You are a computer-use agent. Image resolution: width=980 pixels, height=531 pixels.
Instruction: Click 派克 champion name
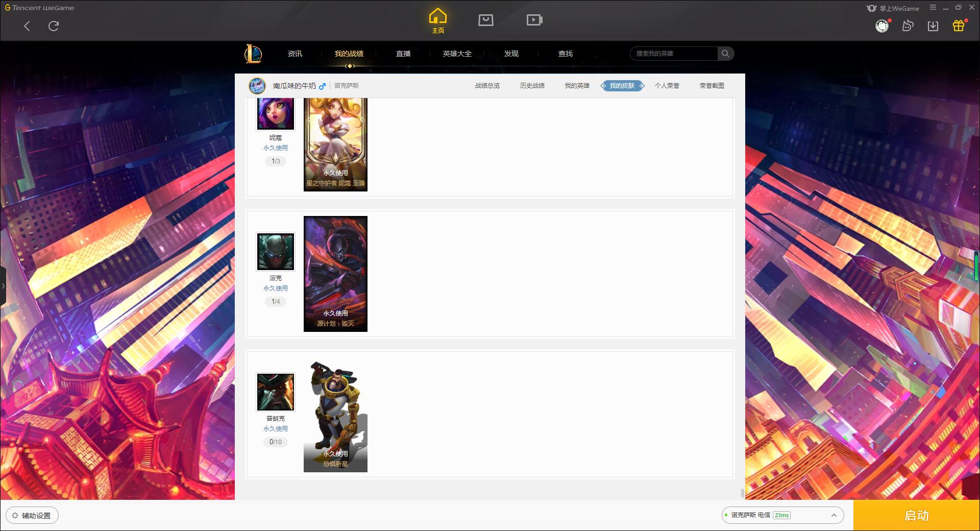click(276, 278)
